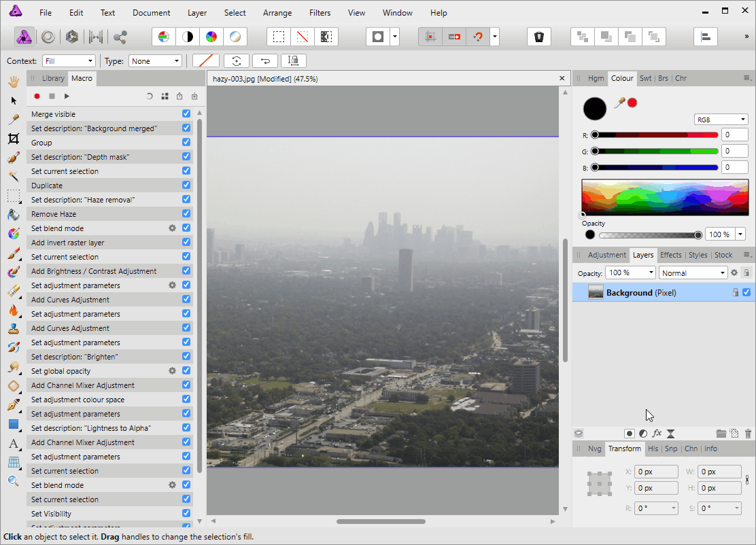756x545 pixels.
Task: Switch to the Library tab
Action: pyautogui.click(x=53, y=79)
